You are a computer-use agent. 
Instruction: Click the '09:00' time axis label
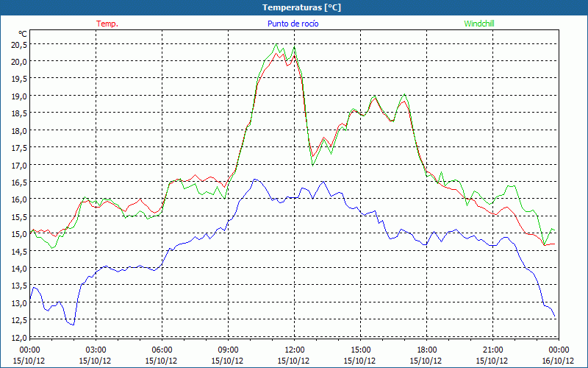click(228, 350)
